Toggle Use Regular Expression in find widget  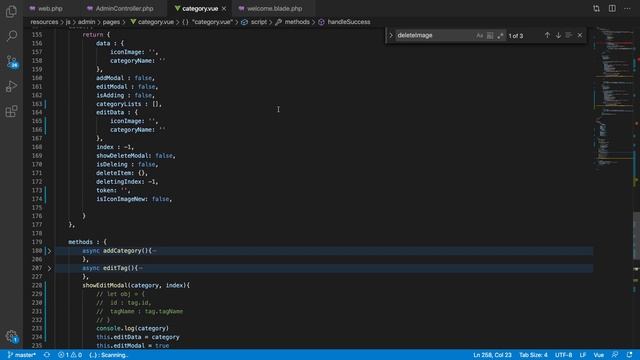[x=500, y=36]
